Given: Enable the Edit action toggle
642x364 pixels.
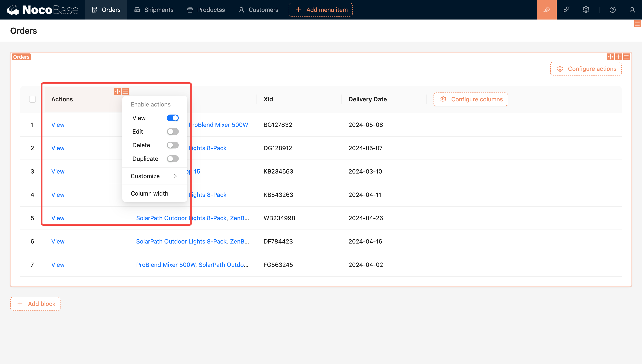Looking at the screenshot, I should click(173, 132).
